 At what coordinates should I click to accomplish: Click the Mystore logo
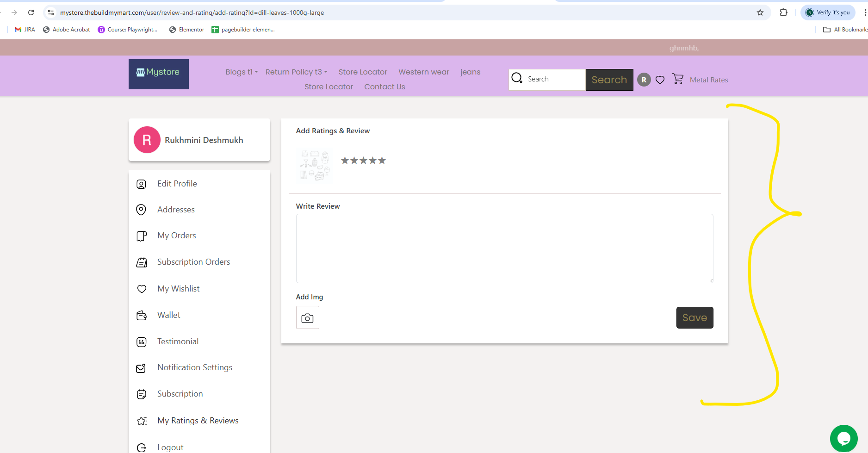(158, 74)
